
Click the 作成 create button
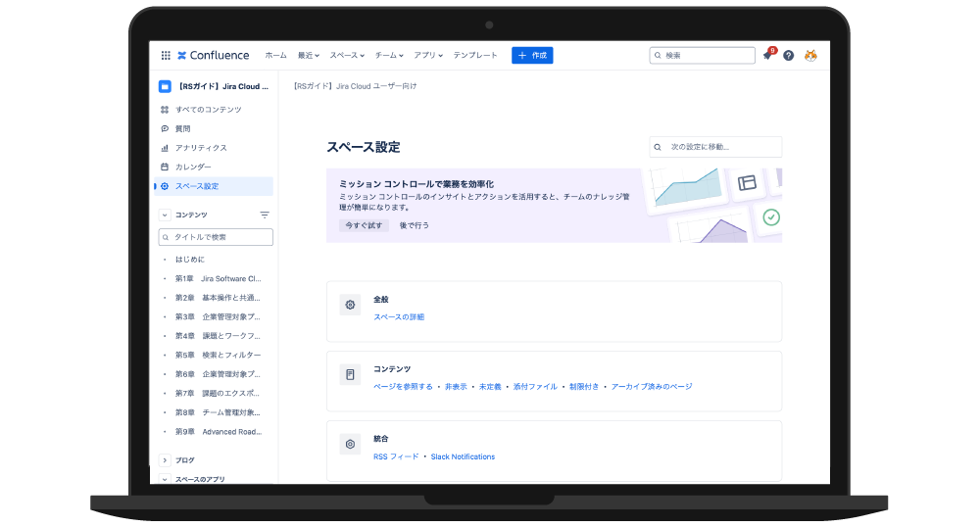[x=532, y=56]
